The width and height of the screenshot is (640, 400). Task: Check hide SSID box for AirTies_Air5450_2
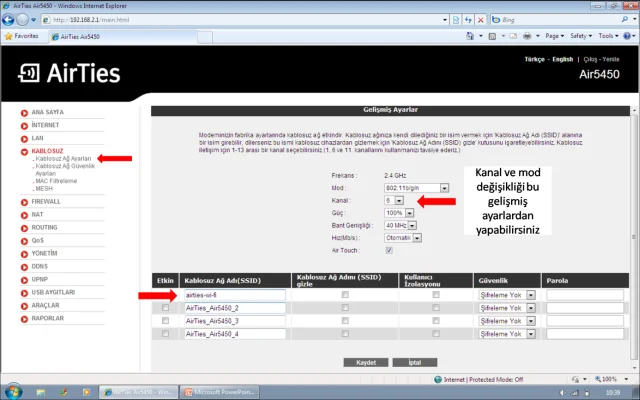click(x=345, y=308)
